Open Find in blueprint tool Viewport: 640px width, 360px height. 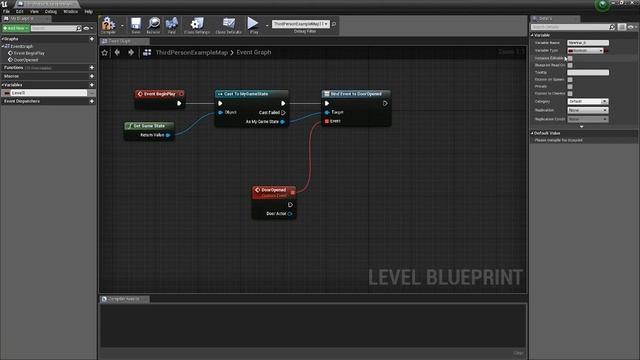click(x=172, y=24)
